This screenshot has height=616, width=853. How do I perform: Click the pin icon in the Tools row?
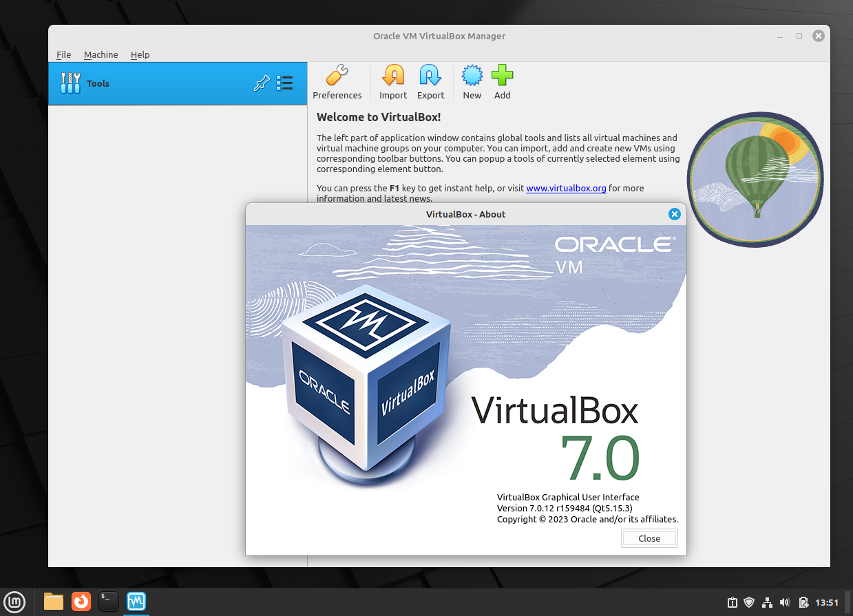pyautogui.click(x=262, y=83)
